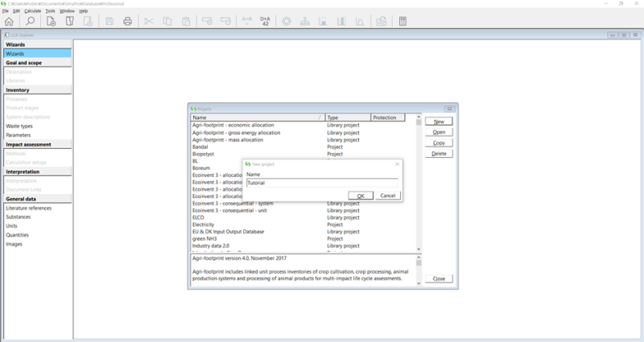Cancel the New project dialog
Image resolution: width=644 pixels, height=342 pixels.
click(x=388, y=196)
